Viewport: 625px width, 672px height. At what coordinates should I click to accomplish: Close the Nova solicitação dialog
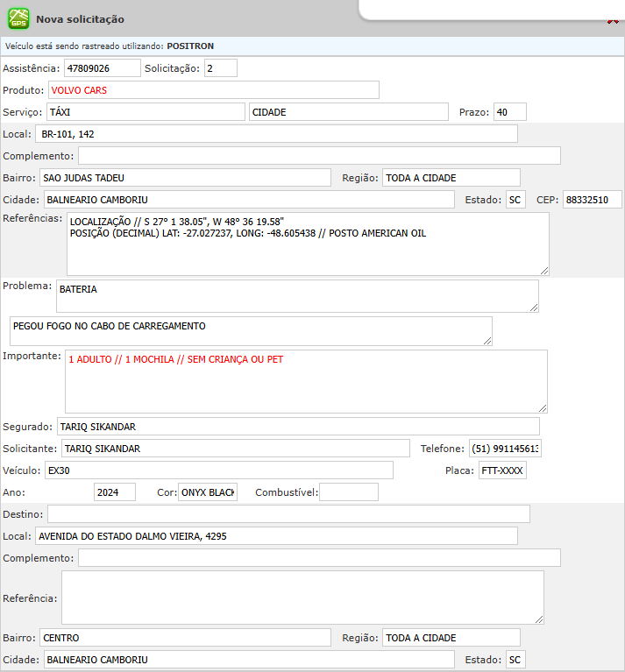(613, 22)
